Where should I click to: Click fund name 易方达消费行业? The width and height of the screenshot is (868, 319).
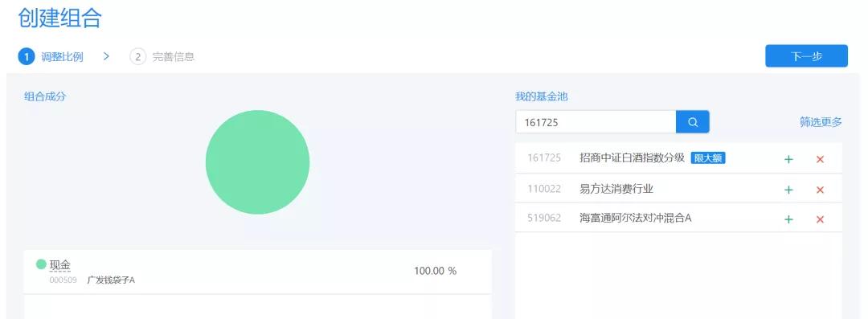pyautogui.click(x=616, y=189)
